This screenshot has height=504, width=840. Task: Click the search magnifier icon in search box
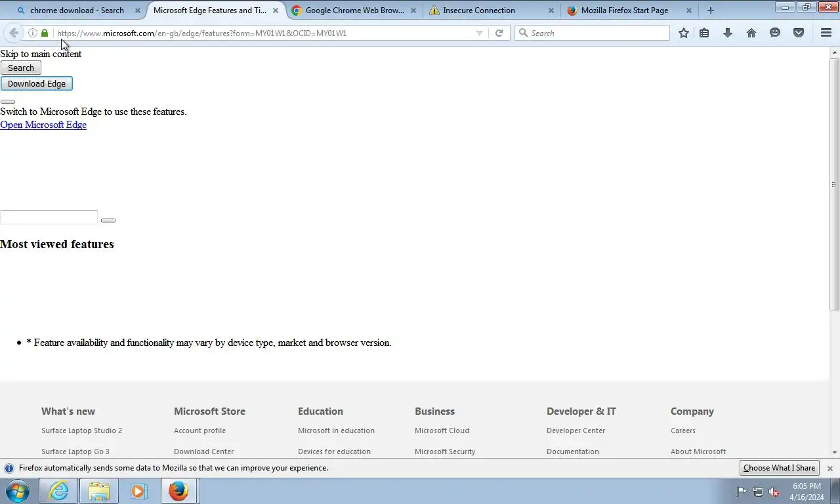[523, 33]
